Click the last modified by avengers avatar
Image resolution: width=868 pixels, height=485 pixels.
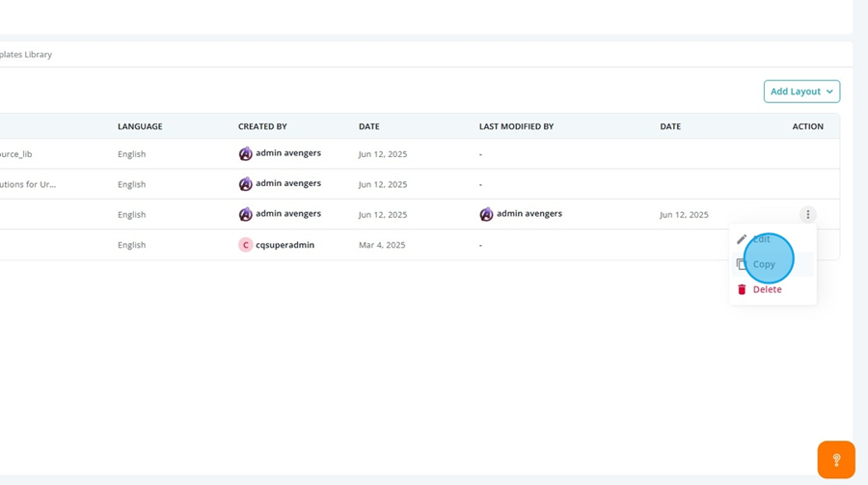pyautogui.click(x=486, y=214)
